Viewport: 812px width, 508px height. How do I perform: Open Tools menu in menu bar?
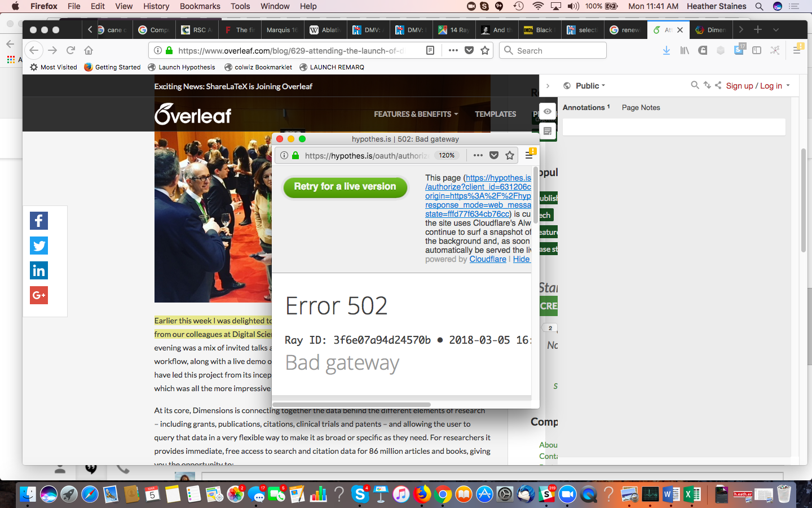coord(240,6)
